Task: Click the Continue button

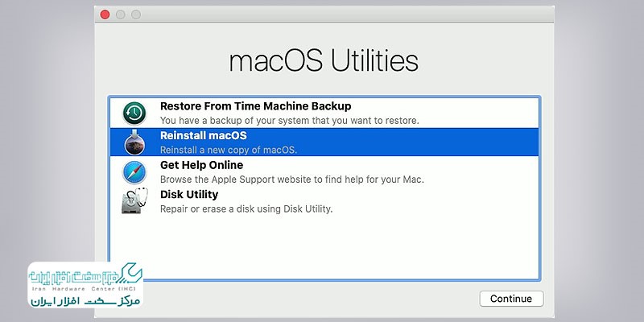Action: (511, 299)
